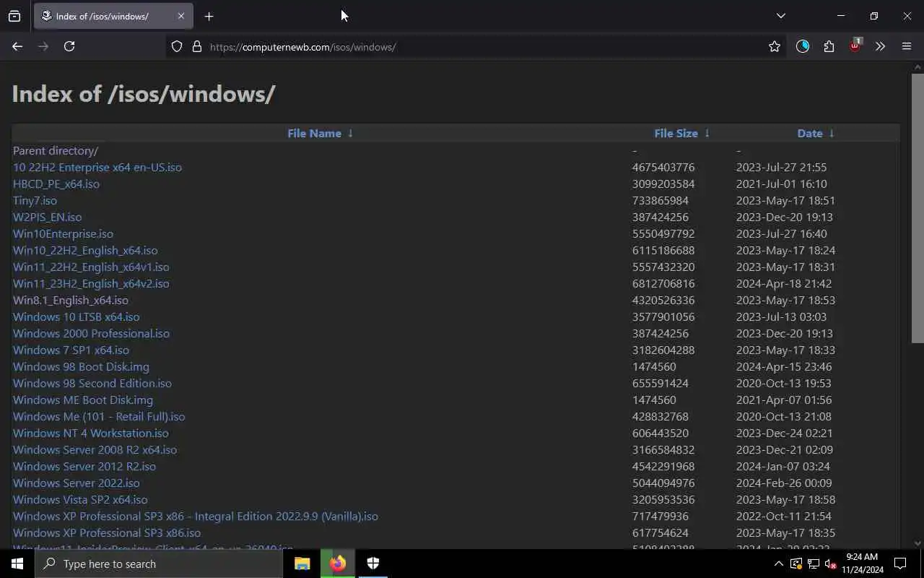Click date 2024-Apr-15 23:46
Viewport: 924px width, 578px height.
point(784,366)
